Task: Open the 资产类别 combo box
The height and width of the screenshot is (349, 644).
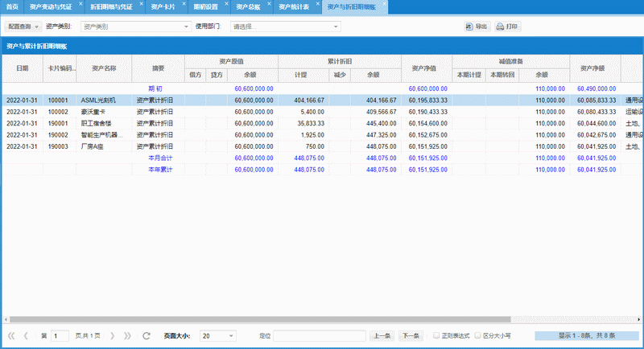Action: tap(136, 27)
